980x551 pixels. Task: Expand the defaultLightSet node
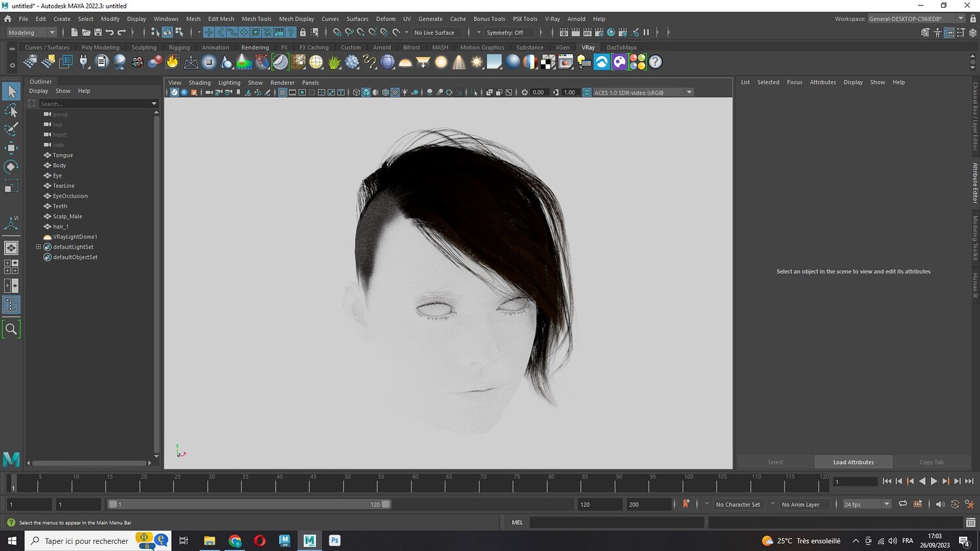point(39,247)
